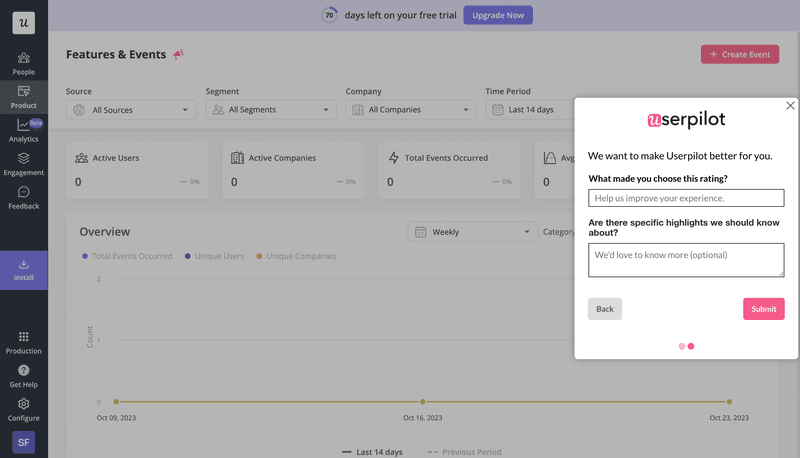Open the All Companies dropdown
The width and height of the screenshot is (800, 458).
pos(411,110)
